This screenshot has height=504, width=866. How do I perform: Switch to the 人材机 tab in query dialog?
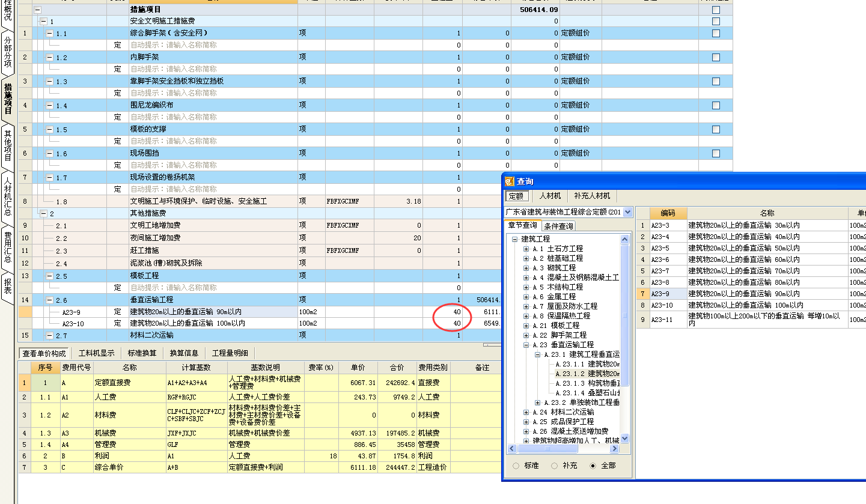(x=550, y=196)
